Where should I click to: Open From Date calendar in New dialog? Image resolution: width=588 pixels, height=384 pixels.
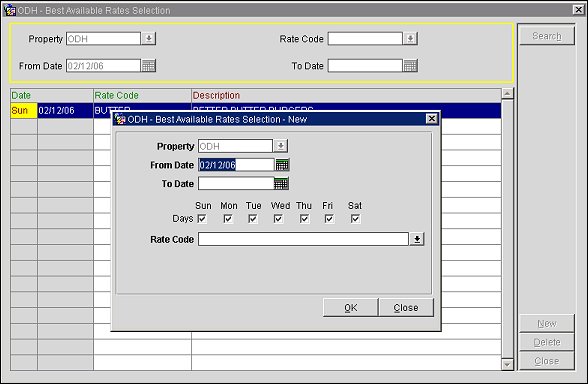tap(282, 165)
